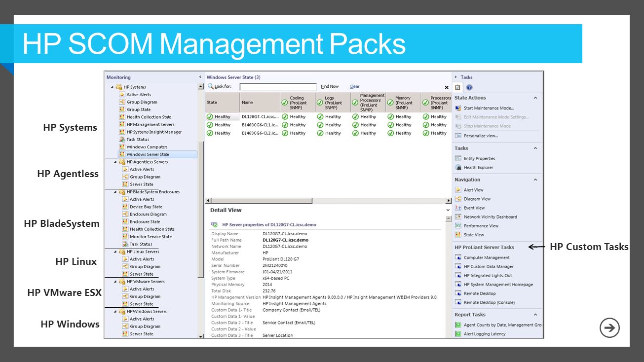Sort by the State column header

pyautogui.click(x=223, y=103)
